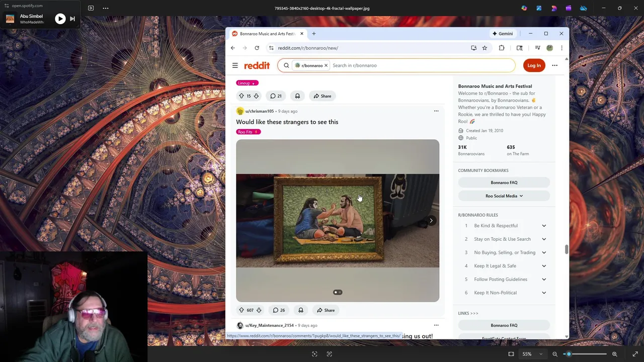The image size is (644, 362).
Task: Install app icon in address bar
Action: [x=473, y=48]
